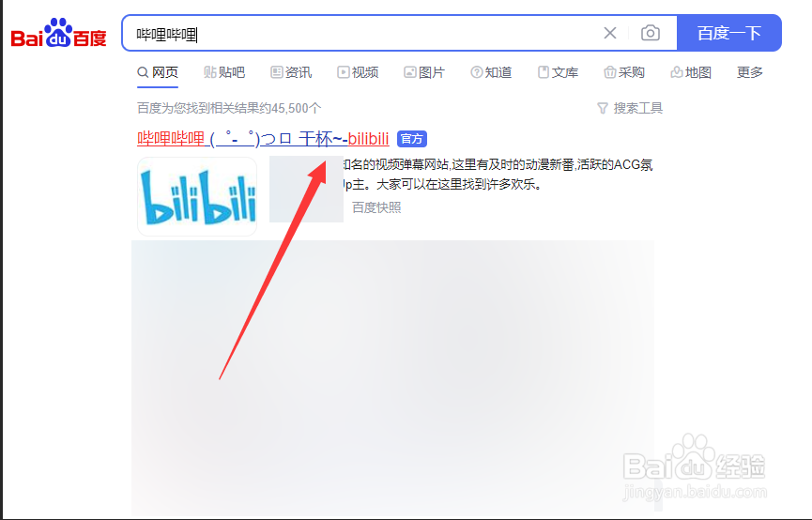Click the bilibili logo thumbnail
The image size is (812, 520).
coord(197,197)
